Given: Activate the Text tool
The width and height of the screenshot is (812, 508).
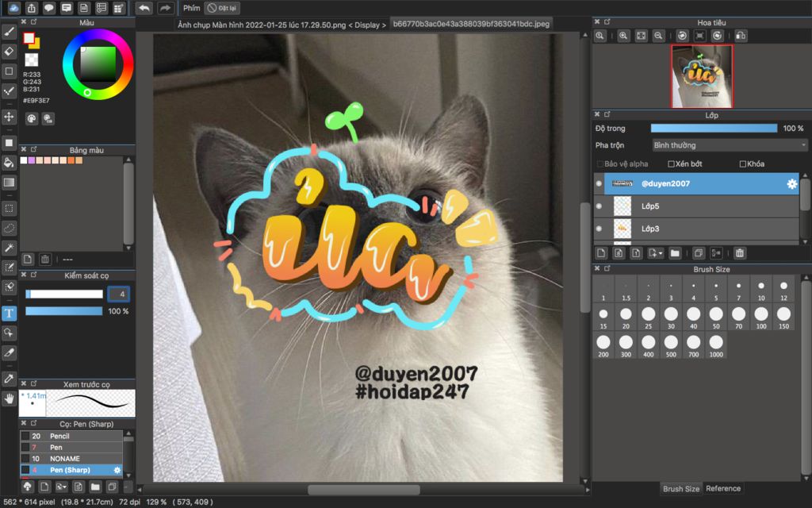Looking at the screenshot, I should 9,313.
